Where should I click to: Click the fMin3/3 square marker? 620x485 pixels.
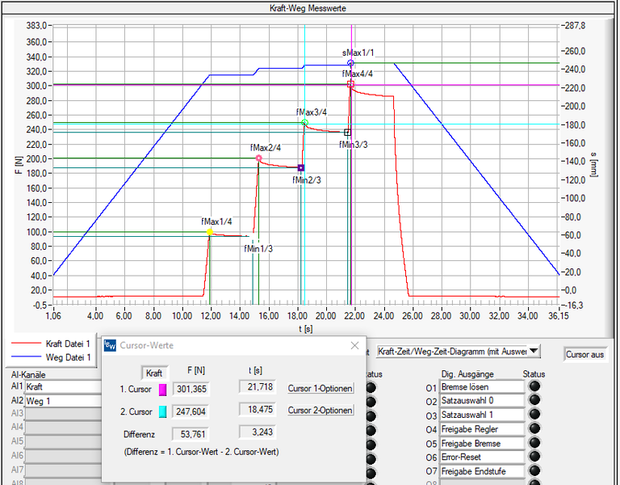[x=348, y=132]
